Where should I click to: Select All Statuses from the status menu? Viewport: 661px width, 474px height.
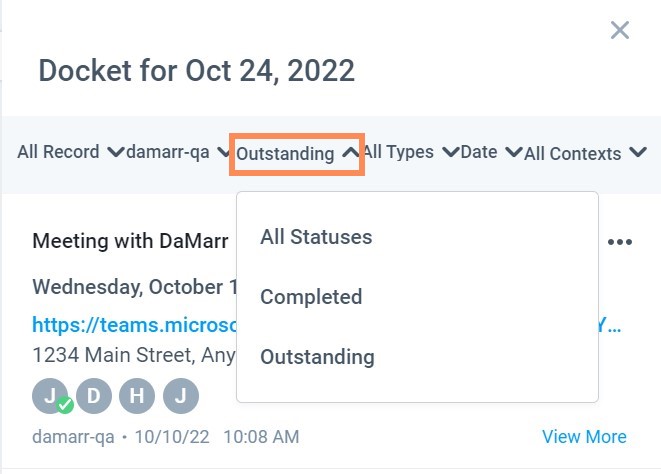(316, 237)
